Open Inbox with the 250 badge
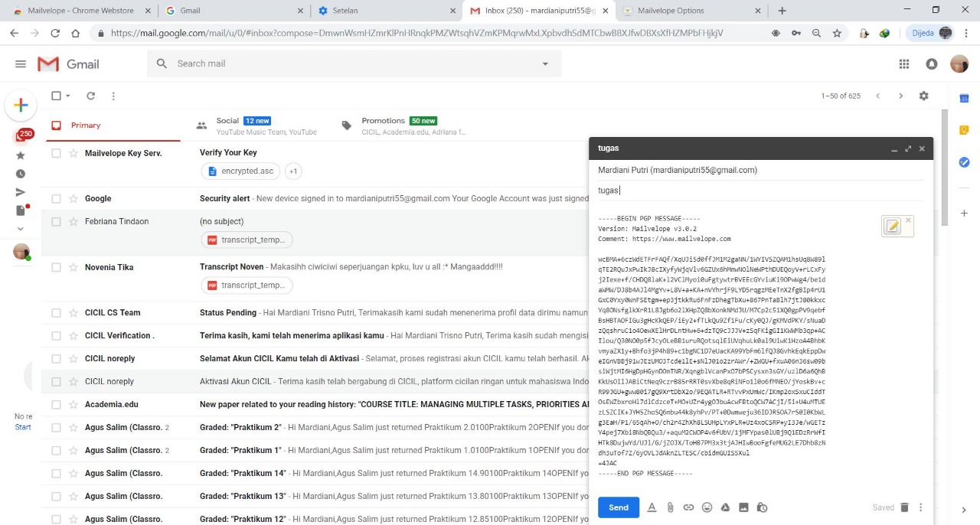This screenshot has width=980, height=525. 22,135
